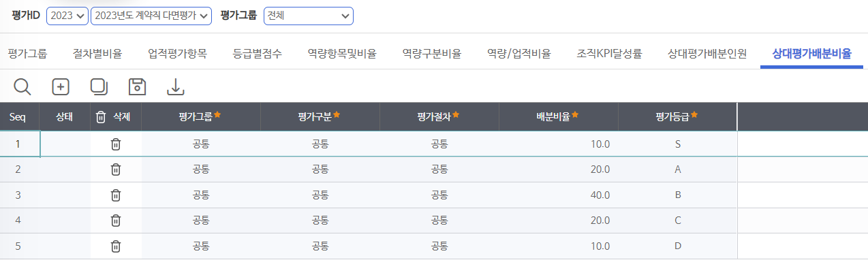868x260 pixels.
Task: Click the copy row toolbar icon
Action: click(x=99, y=86)
